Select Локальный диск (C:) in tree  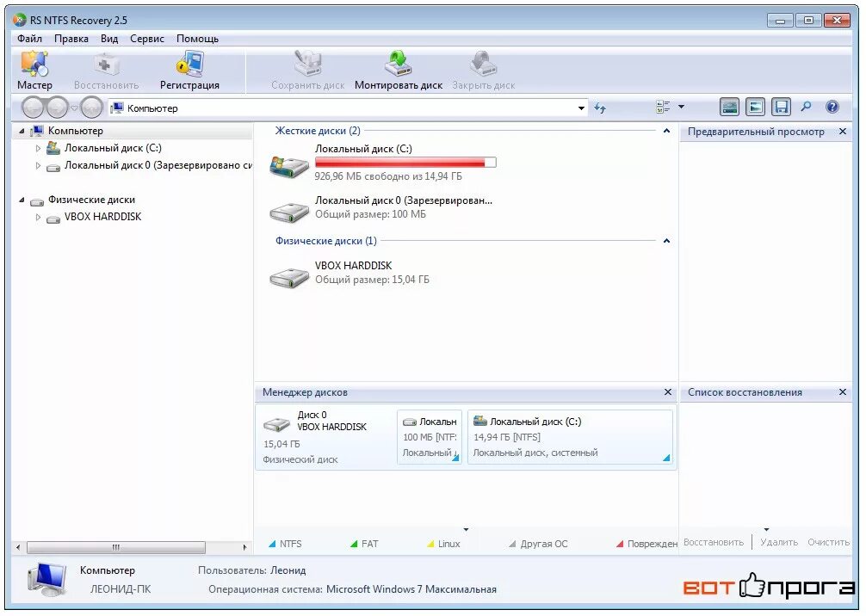[113, 148]
